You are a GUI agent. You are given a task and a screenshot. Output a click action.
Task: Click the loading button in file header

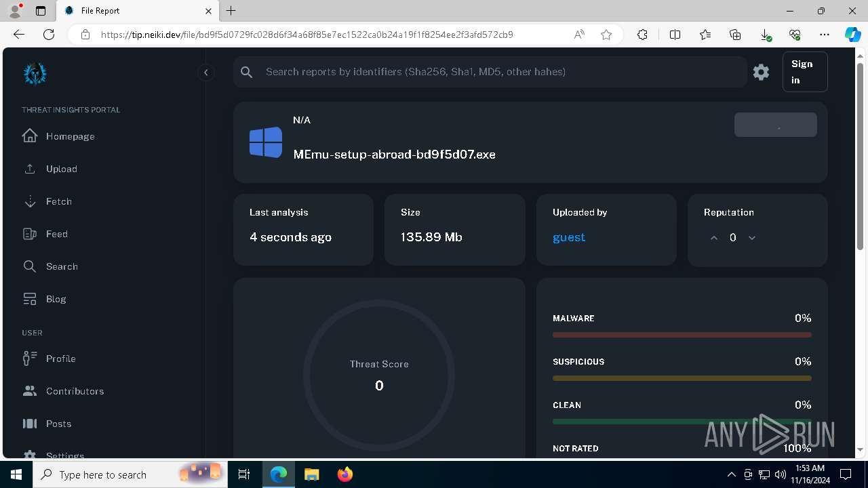pos(775,125)
